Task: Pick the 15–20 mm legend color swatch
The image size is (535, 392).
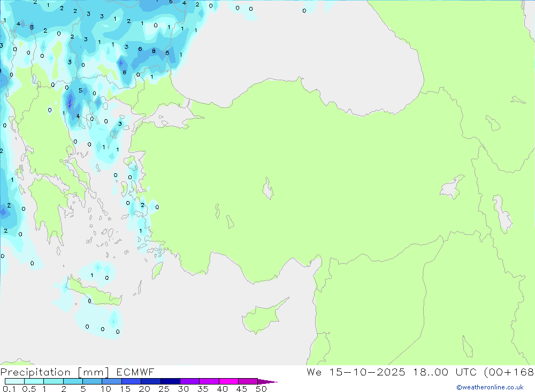Action: [131, 381]
